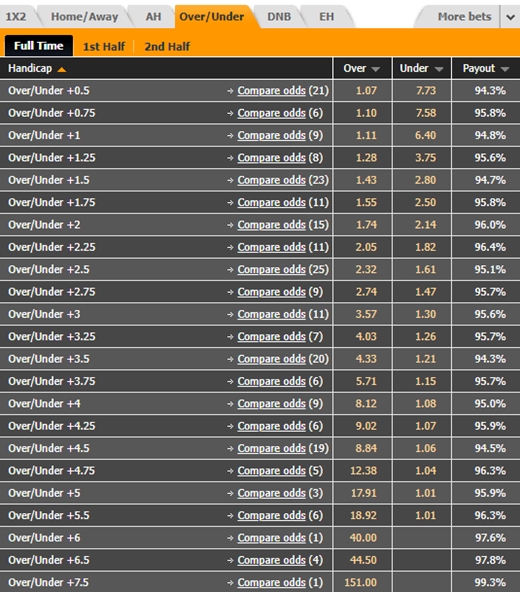Open Compare odds for Over/Under +2.25

pyautogui.click(x=271, y=247)
